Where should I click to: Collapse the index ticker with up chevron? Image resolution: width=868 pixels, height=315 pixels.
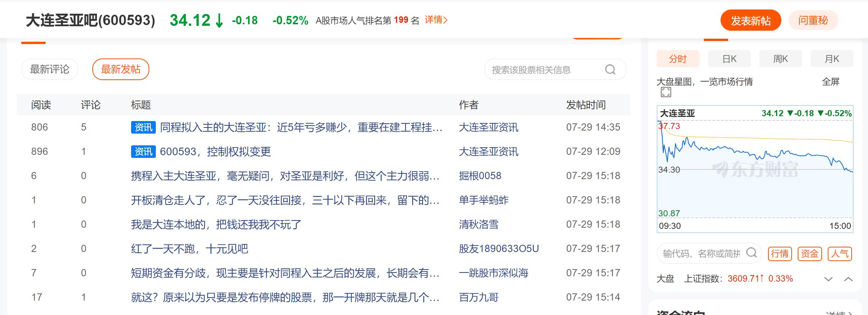tap(848, 279)
